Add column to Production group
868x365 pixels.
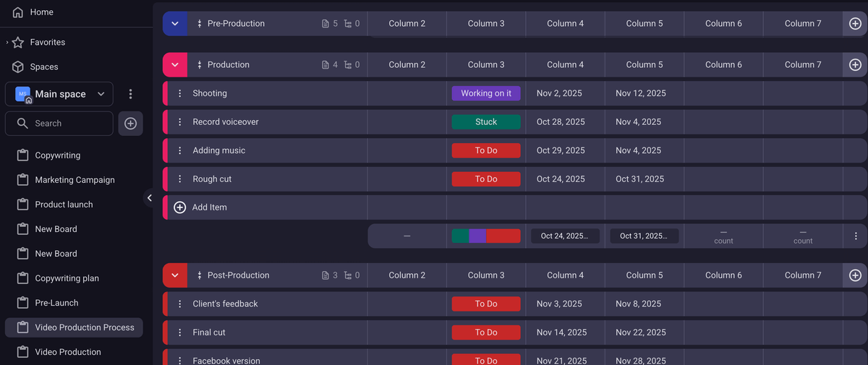click(x=855, y=65)
